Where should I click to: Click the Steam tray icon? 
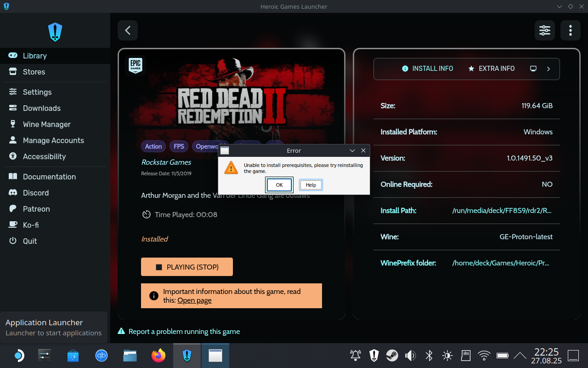[392, 356]
